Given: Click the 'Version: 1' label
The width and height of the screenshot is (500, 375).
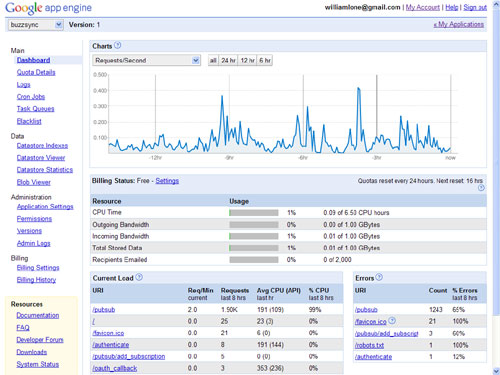Looking at the screenshot, I should (x=84, y=25).
